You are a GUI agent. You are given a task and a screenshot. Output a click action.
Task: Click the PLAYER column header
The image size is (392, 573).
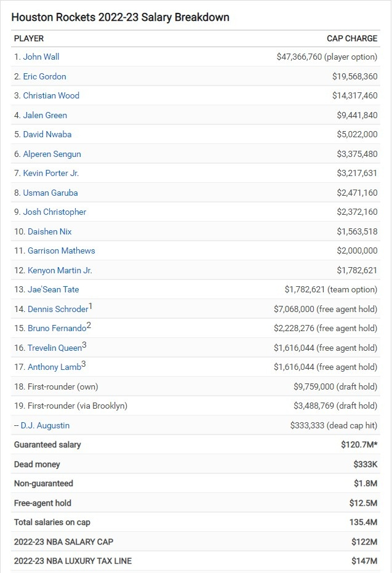click(29, 38)
